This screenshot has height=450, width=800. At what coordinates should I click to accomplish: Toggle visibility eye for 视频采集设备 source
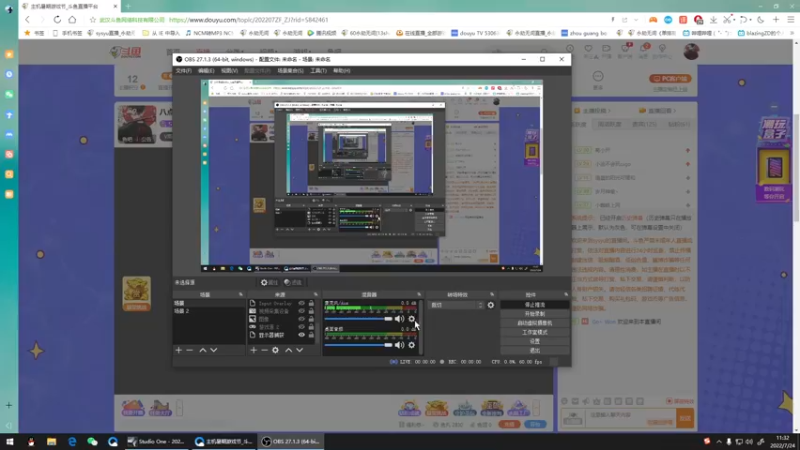302,311
